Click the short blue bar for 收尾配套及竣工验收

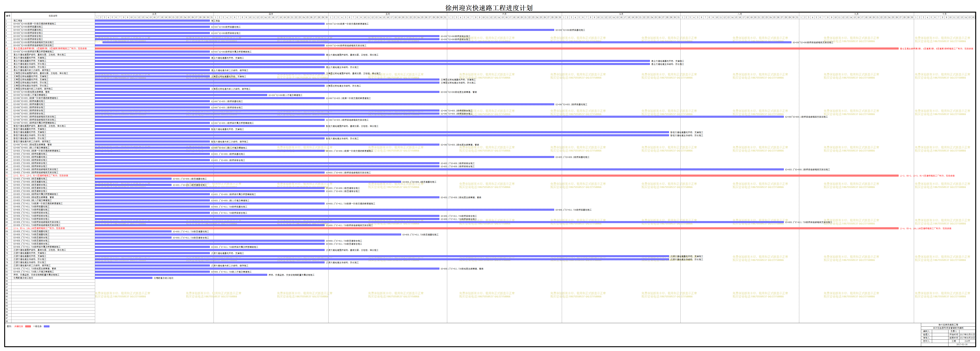(x=124, y=278)
